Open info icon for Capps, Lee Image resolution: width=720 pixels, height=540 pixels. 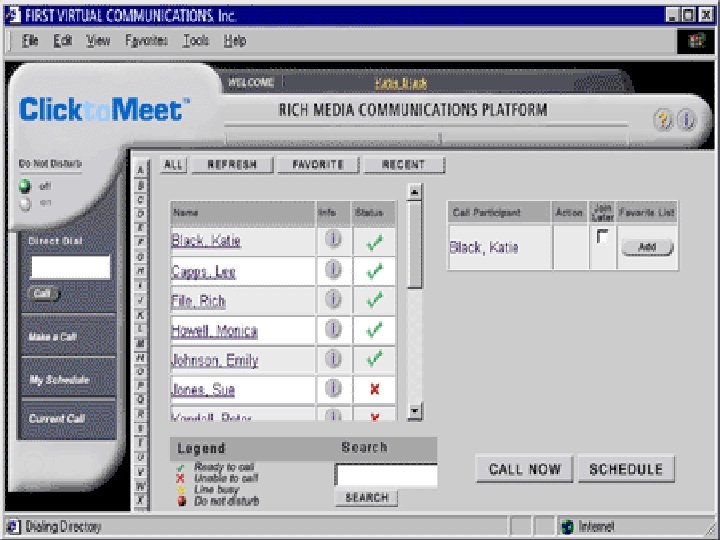coord(333,270)
